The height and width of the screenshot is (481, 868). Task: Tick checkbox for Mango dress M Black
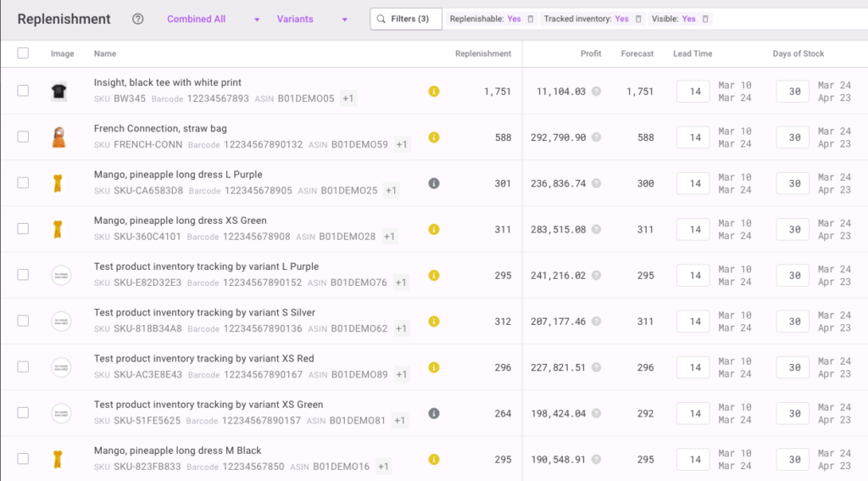[23, 459]
